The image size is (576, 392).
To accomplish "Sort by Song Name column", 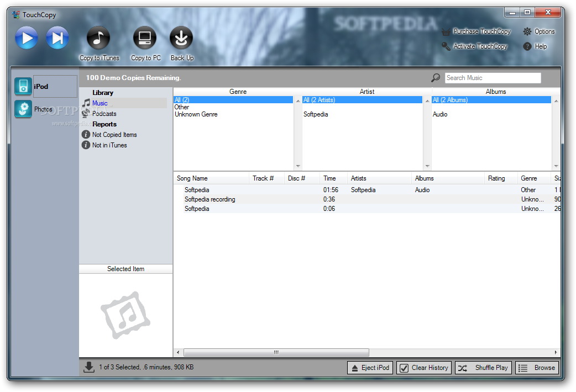I will click(x=212, y=178).
